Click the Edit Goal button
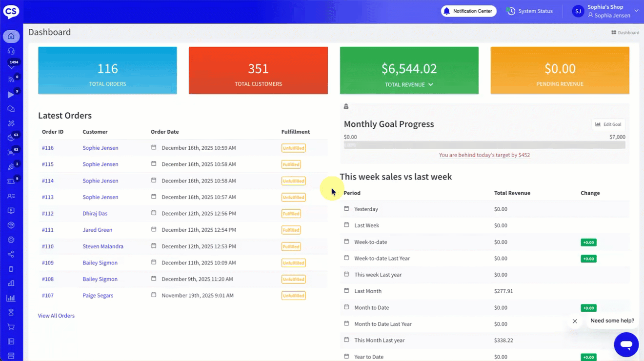The height and width of the screenshot is (361, 644). [x=608, y=124]
